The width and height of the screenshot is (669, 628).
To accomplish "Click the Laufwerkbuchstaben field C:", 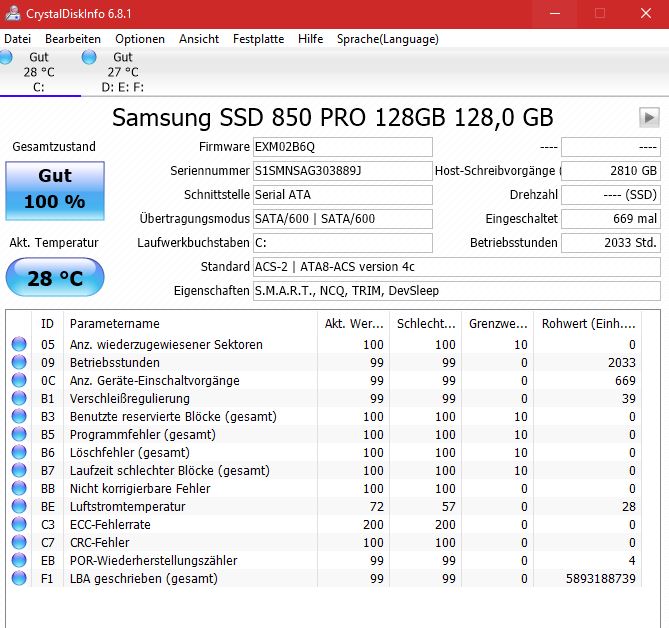I will [343, 243].
